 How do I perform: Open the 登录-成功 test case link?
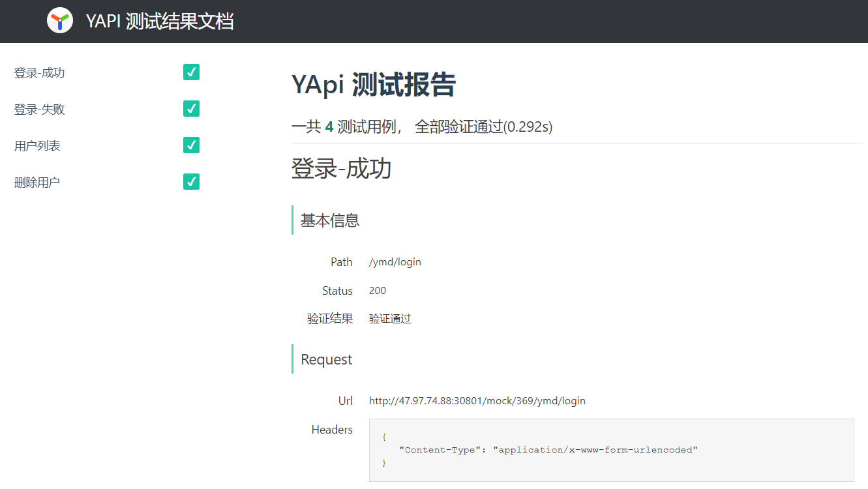(40, 73)
